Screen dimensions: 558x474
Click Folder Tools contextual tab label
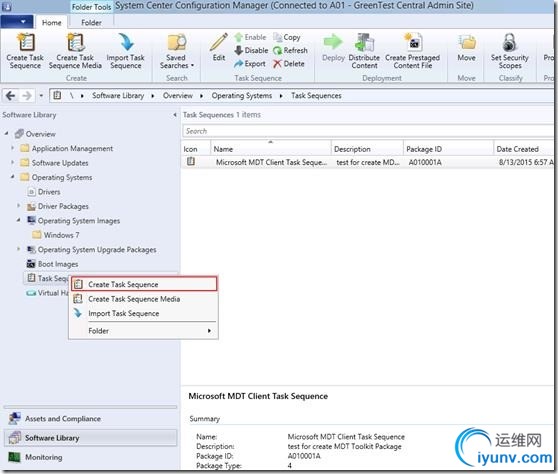tap(91, 7)
